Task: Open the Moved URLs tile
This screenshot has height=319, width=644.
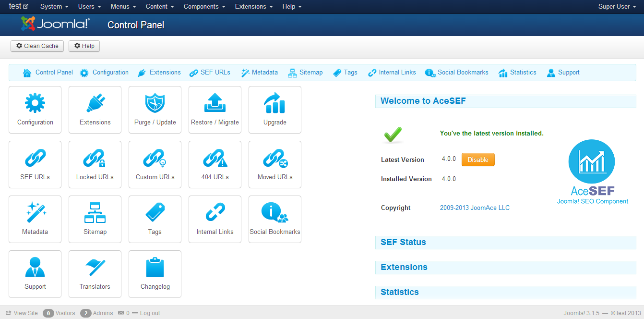Action: click(x=275, y=164)
